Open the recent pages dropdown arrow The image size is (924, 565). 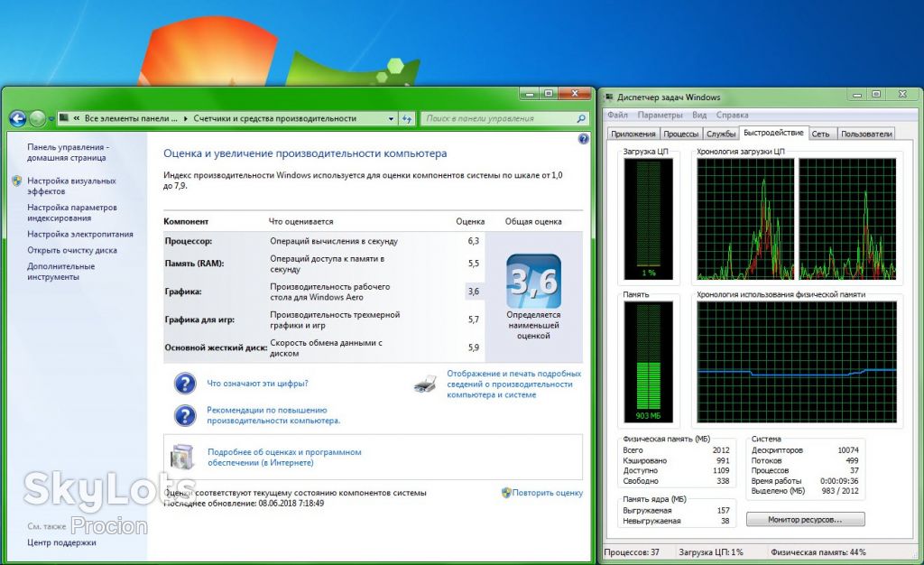pyautogui.click(x=51, y=119)
